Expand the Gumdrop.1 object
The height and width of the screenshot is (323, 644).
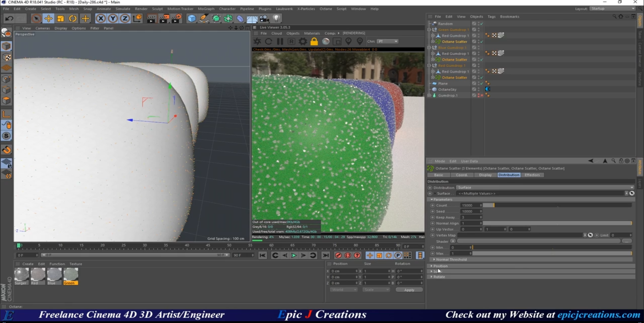coord(429,95)
